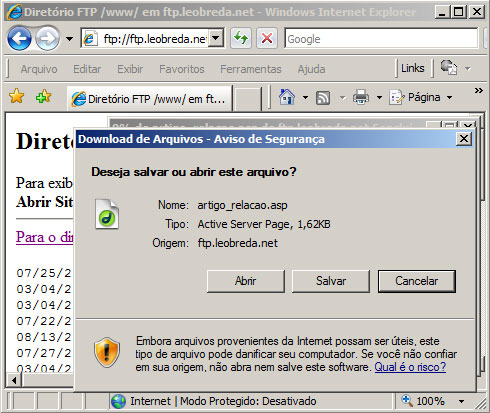Open the 'Qual é o risco?' link
Screen dimensions: 490x413
point(410,367)
